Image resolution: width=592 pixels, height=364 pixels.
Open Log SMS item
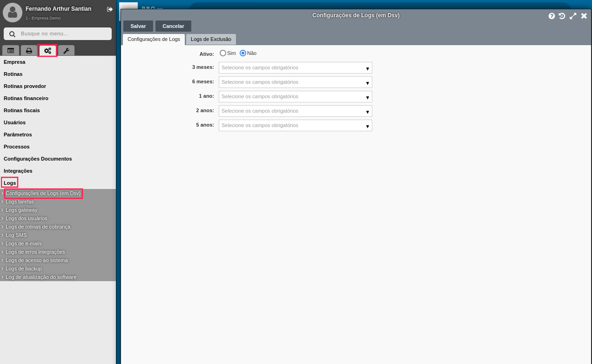click(16, 235)
